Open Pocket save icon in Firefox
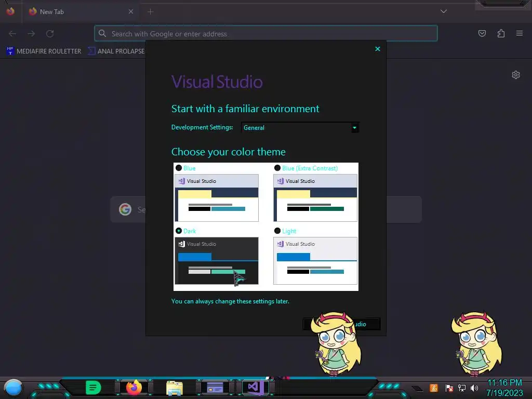Screen dimensions: 532x399 [x=482, y=33]
